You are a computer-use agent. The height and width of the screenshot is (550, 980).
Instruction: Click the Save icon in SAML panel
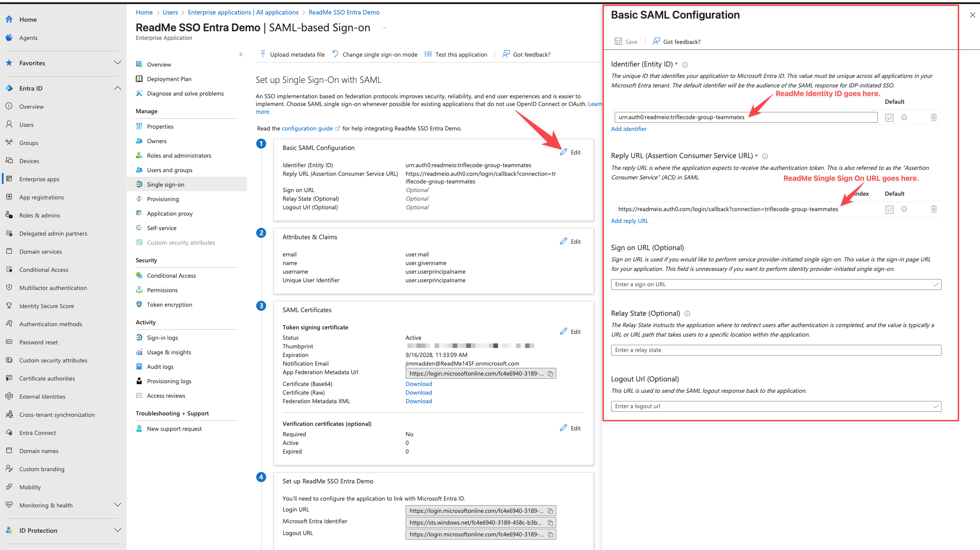pos(618,42)
